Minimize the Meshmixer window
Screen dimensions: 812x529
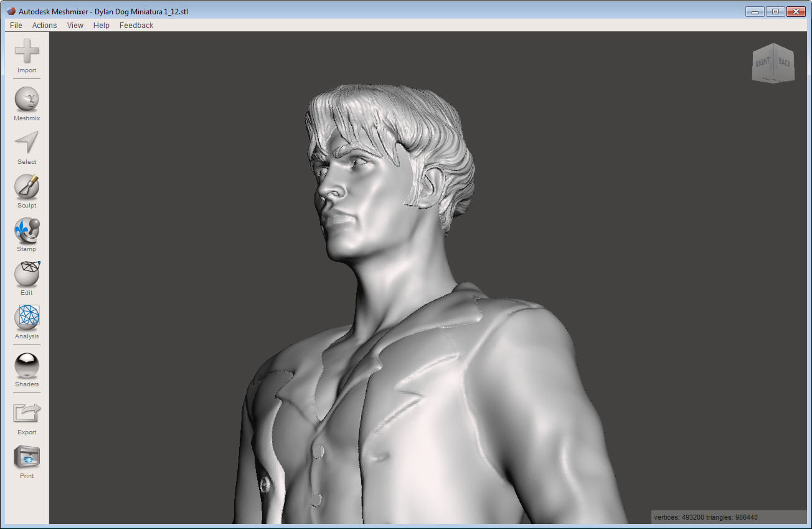click(x=755, y=11)
